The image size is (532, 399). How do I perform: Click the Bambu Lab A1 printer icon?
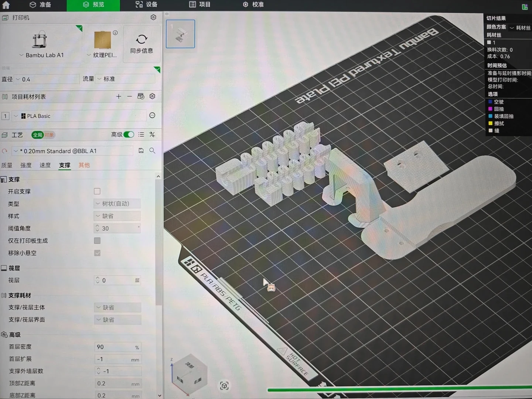click(x=40, y=39)
